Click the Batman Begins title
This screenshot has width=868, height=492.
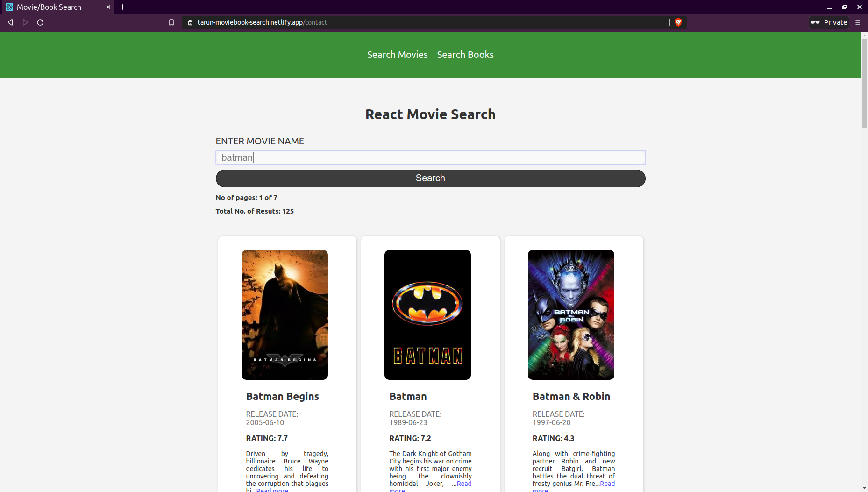[x=282, y=396]
